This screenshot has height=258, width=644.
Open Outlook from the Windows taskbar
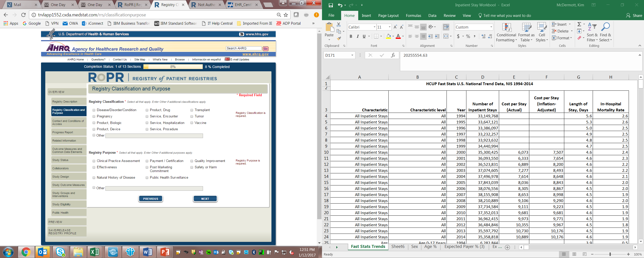click(x=43, y=252)
